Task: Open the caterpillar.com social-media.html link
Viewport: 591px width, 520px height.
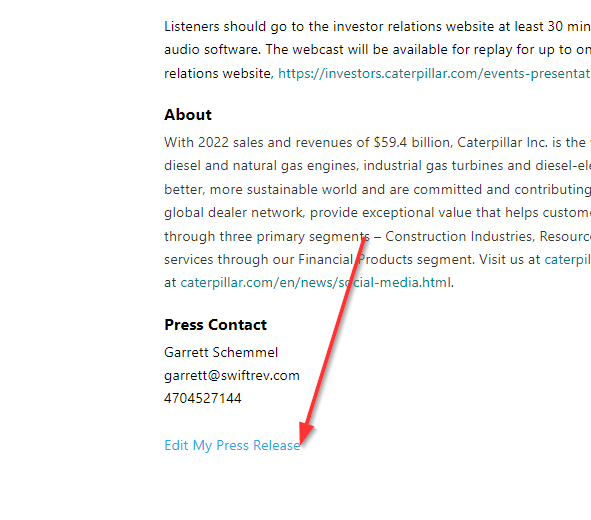Action: tap(315, 283)
